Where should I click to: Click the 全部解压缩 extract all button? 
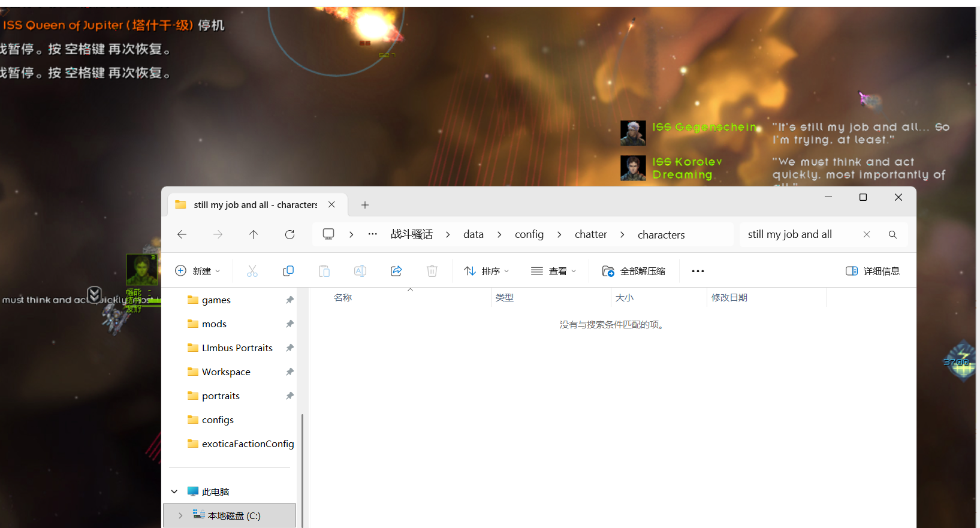[x=634, y=271]
